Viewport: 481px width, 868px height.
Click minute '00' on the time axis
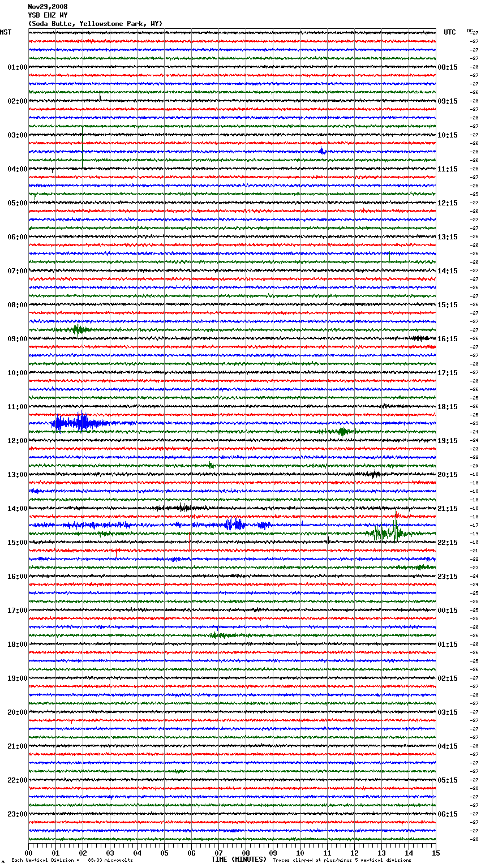28,853
